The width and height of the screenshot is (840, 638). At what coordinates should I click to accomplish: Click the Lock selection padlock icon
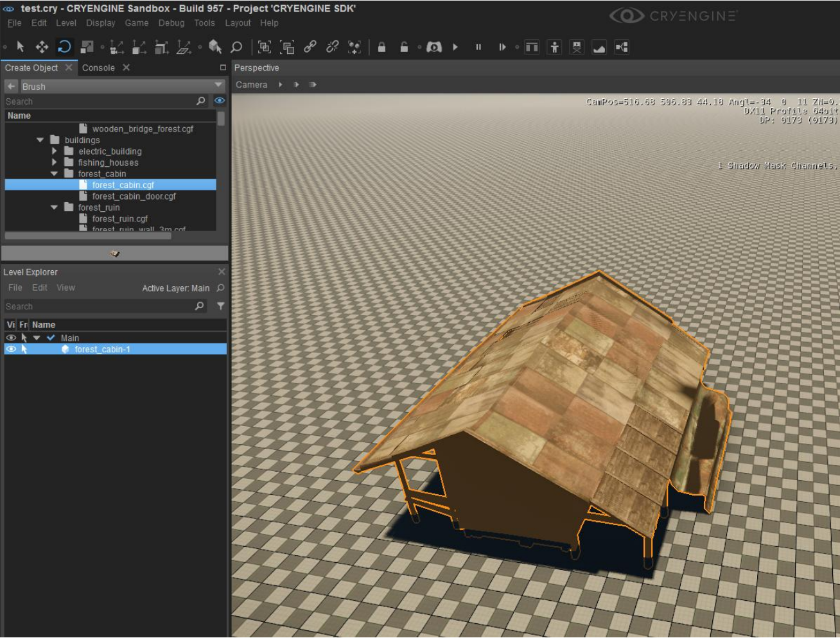pyautogui.click(x=381, y=47)
